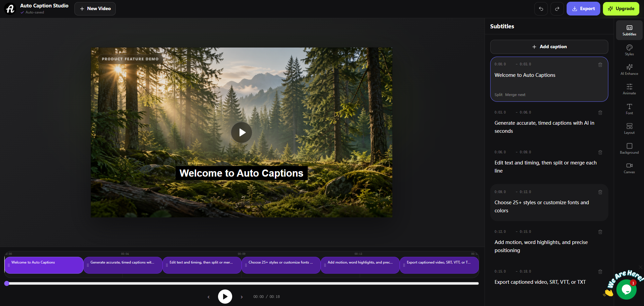Viewport: 644px width, 306px height.
Task: Click the 'Edit text and timing' caption text
Action: coord(545,167)
